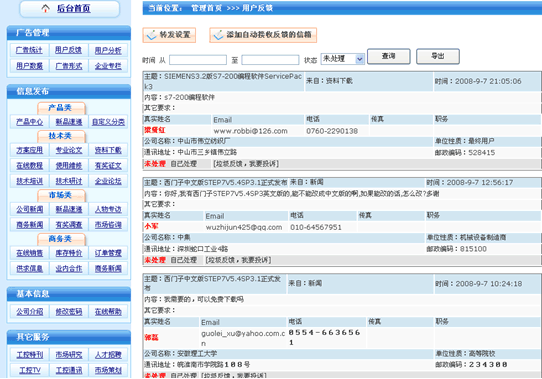This screenshot has width=542, height=379.
Task: Open 业内合作 link
Action: tap(69, 268)
